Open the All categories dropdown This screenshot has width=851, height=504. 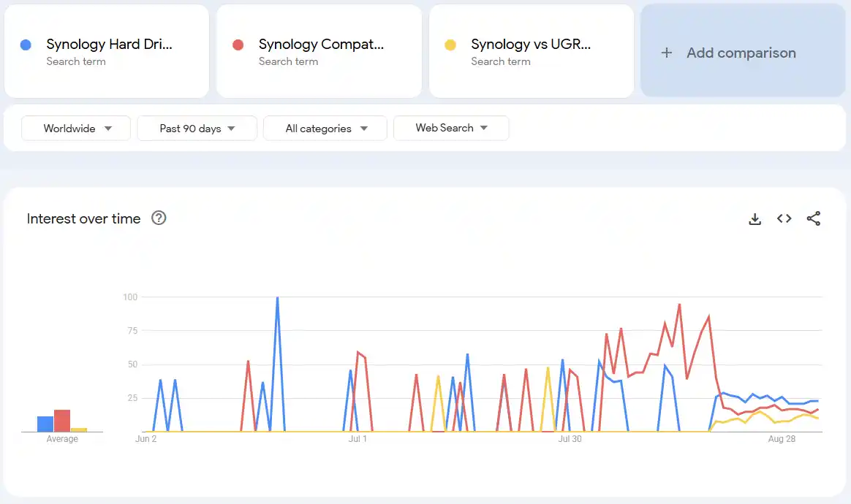click(x=325, y=128)
